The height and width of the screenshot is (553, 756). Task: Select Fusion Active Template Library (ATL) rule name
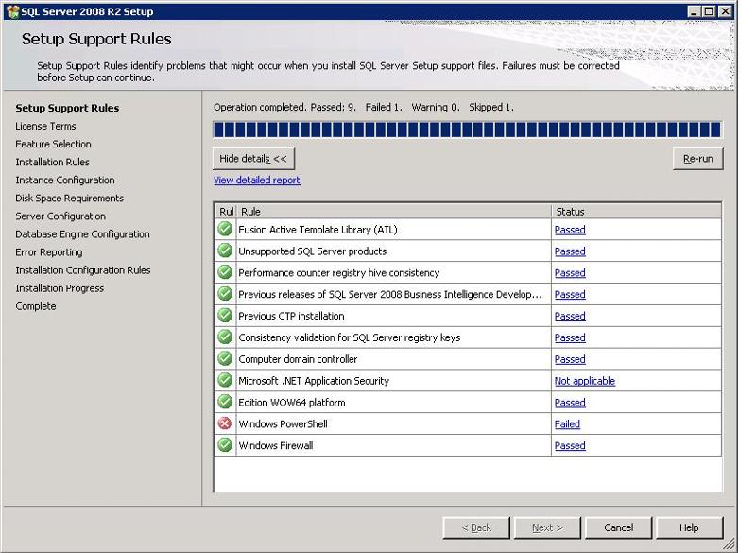tap(318, 230)
